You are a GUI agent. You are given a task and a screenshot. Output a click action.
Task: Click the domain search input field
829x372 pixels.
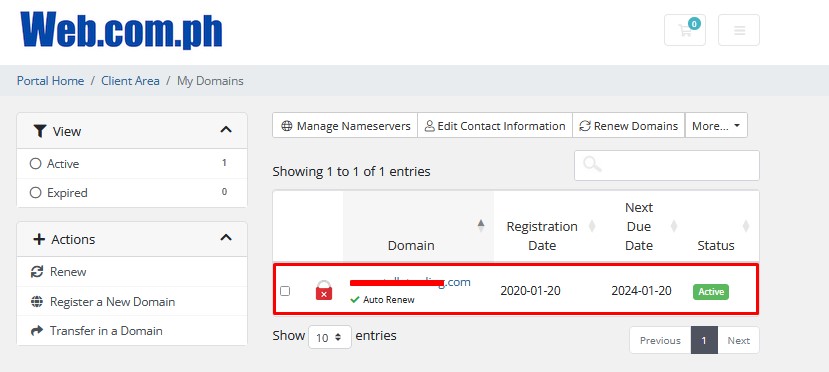(x=667, y=165)
